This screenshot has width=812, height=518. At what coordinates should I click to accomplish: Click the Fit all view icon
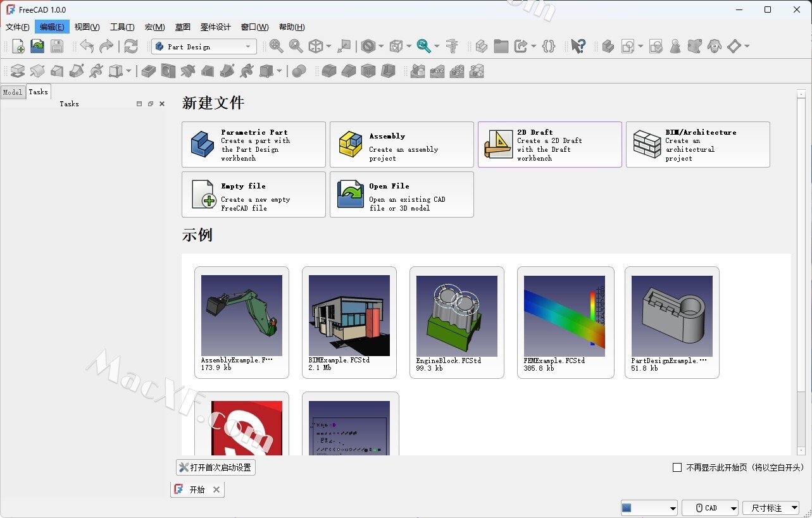[276, 46]
